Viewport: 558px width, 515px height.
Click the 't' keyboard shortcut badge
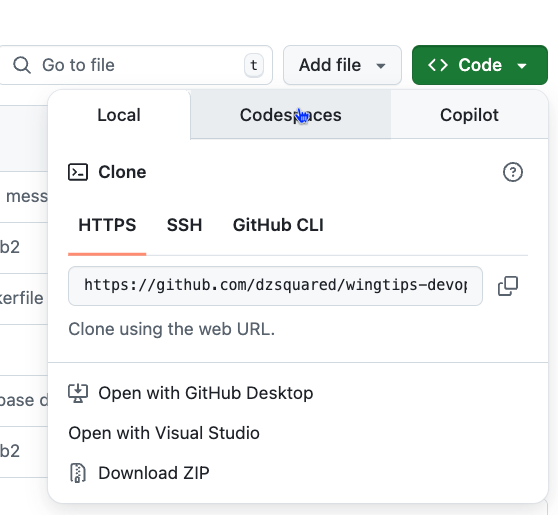pyautogui.click(x=254, y=65)
